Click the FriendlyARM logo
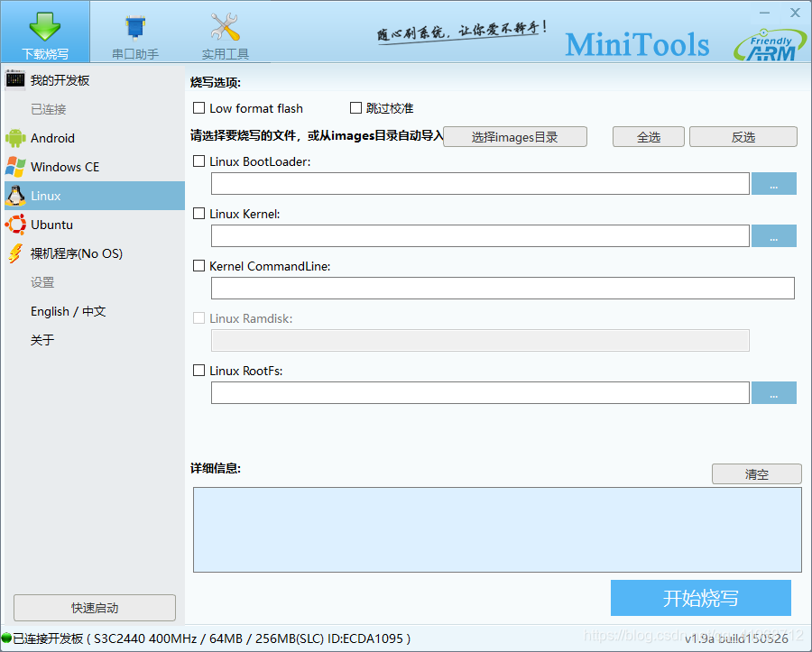Image resolution: width=812 pixels, height=652 pixels. tap(770, 45)
